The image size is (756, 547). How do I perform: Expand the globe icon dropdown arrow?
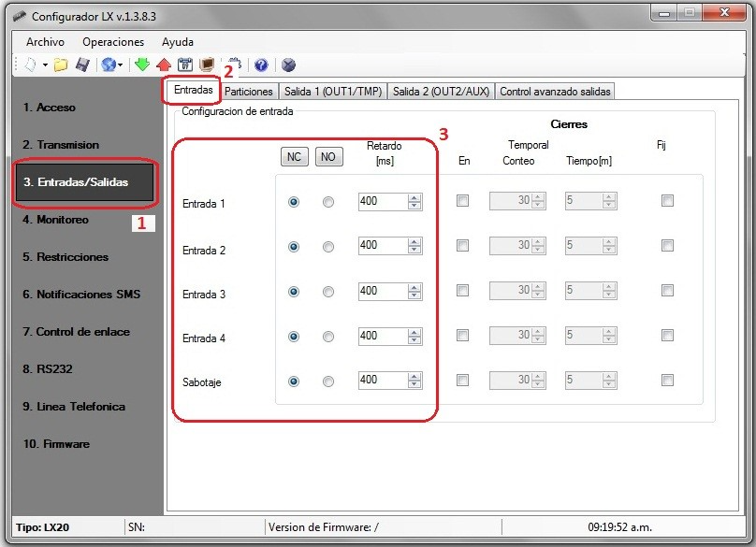(x=121, y=65)
